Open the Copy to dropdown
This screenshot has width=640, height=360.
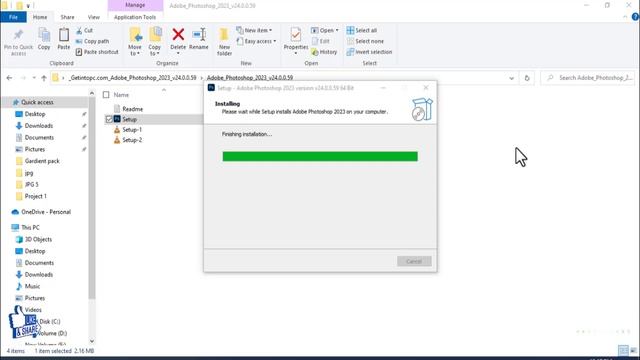tap(155, 50)
